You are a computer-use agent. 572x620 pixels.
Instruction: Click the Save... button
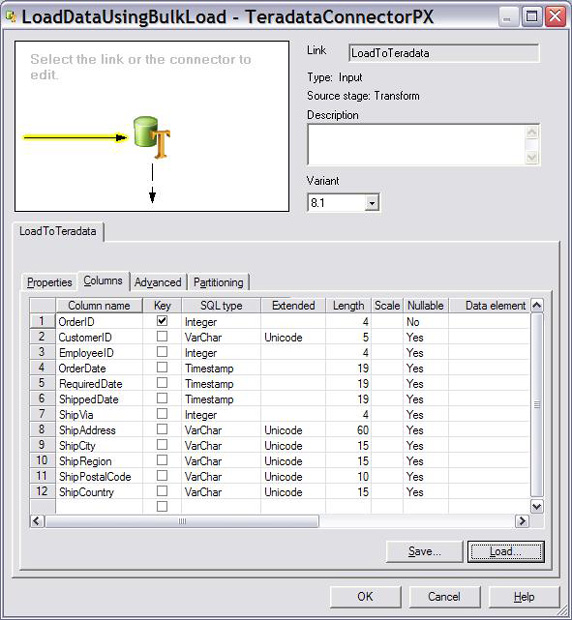424,551
